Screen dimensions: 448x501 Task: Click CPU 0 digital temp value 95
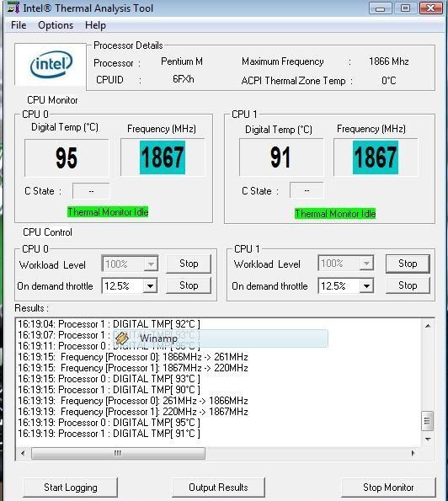coord(67,157)
